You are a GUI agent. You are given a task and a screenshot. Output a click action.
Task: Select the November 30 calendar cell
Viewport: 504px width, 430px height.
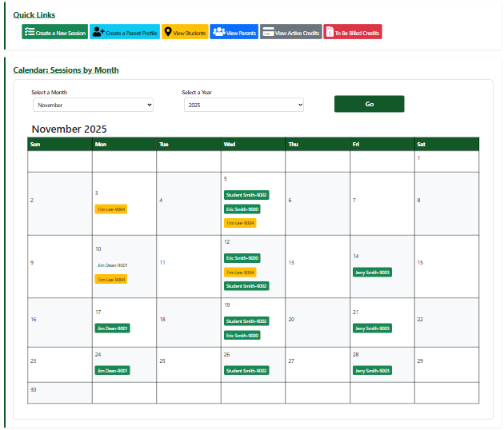point(59,392)
